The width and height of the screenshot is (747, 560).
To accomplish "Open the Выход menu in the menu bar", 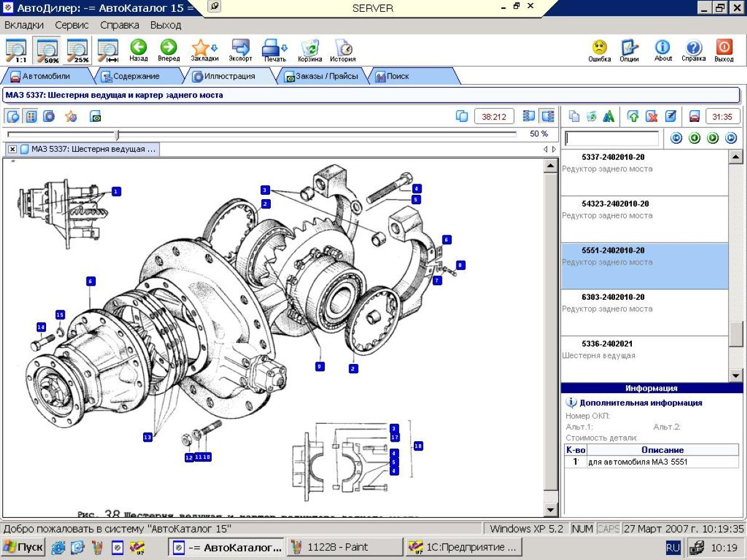I will (x=166, y=26).
